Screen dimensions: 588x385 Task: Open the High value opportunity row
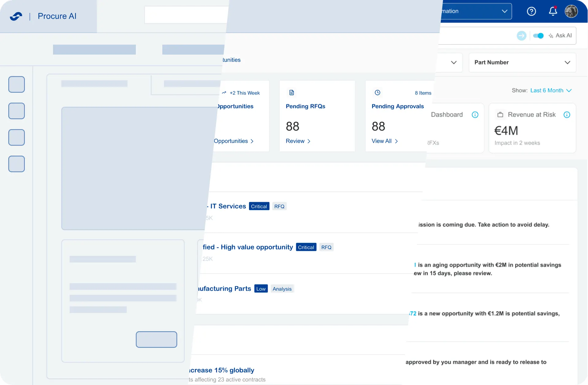[x=308, y=253]
